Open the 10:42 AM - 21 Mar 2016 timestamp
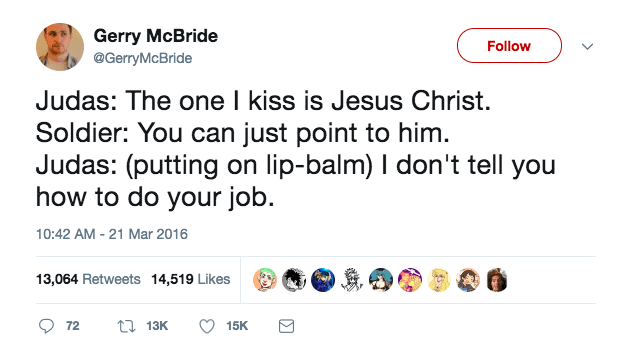634x362 pixels. click(112, 234)
